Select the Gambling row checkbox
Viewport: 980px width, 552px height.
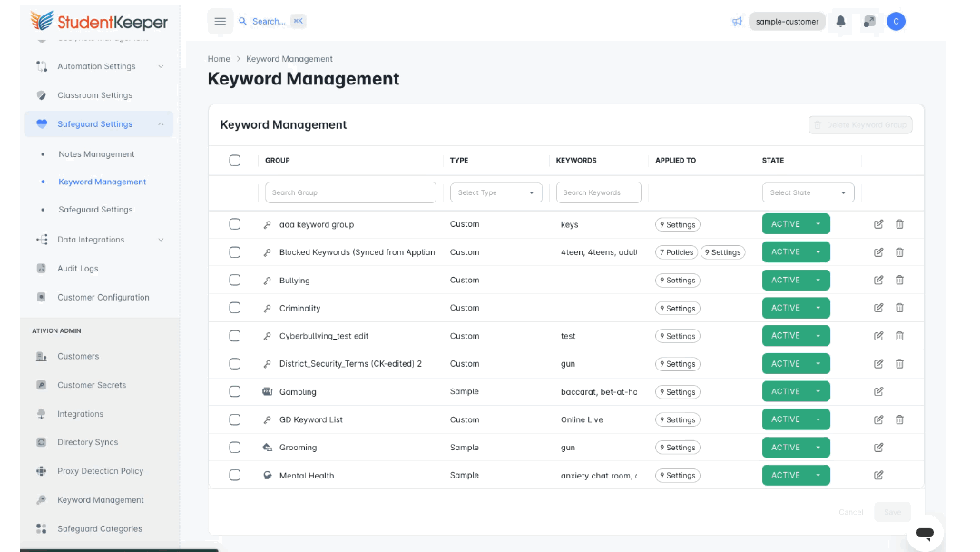pyautogui.click(x=234, y=391)
